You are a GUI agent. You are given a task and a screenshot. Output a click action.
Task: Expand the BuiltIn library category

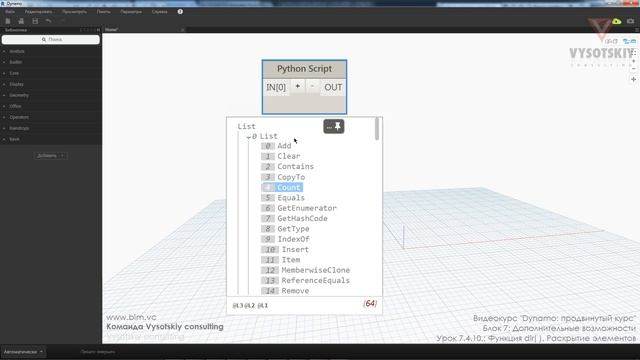coord(16,62)
